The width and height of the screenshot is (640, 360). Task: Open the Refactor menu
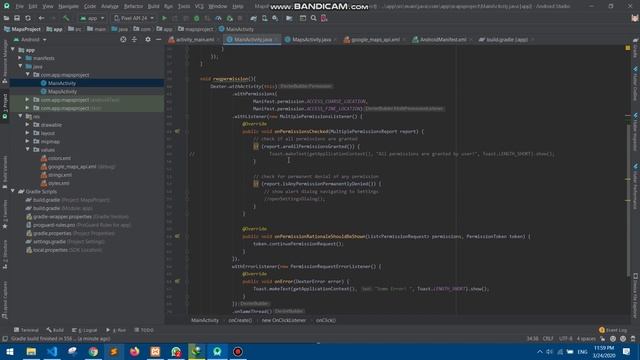pyautogui.click(x=133, y=7)
